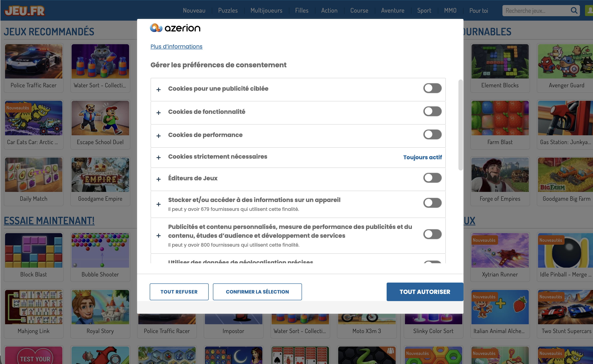
Task: Expand Stocker et/ou accéder à des informations
Action: point(159,204)
